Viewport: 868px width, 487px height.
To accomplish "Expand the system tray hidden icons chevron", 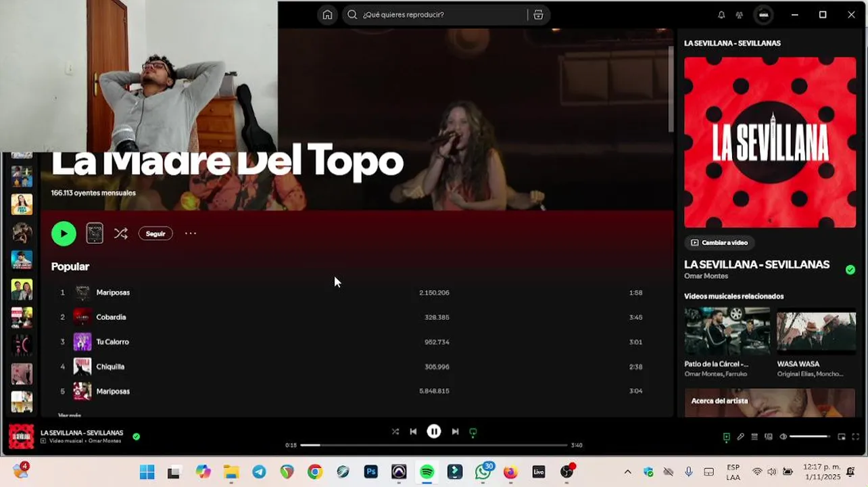I will coord(627,472).
